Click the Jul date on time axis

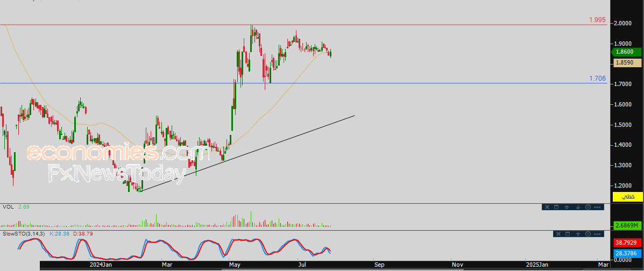[x=301, y=265]
